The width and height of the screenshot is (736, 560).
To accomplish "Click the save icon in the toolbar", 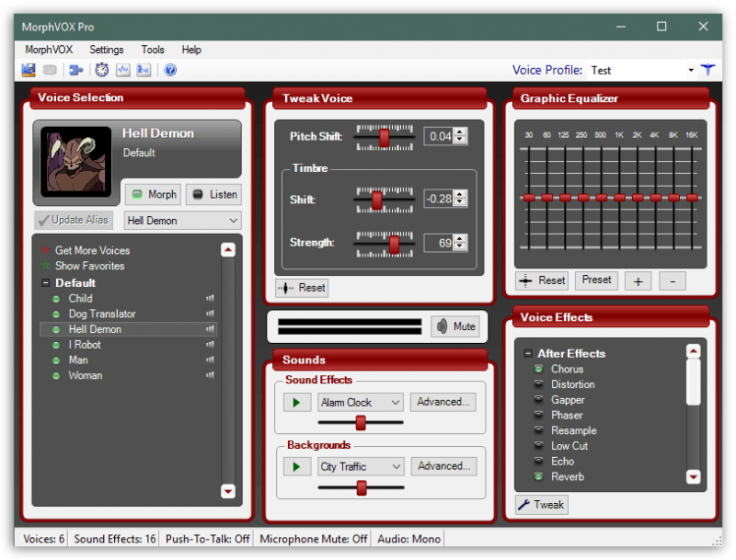I will (x=29, y=70).
